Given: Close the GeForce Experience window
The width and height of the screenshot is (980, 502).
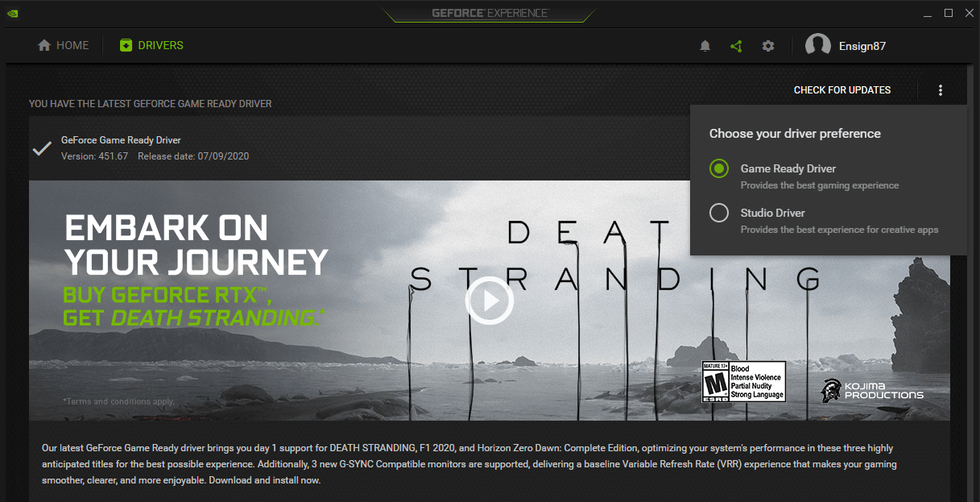Looking at the screenshot, I should click(969, 13).
